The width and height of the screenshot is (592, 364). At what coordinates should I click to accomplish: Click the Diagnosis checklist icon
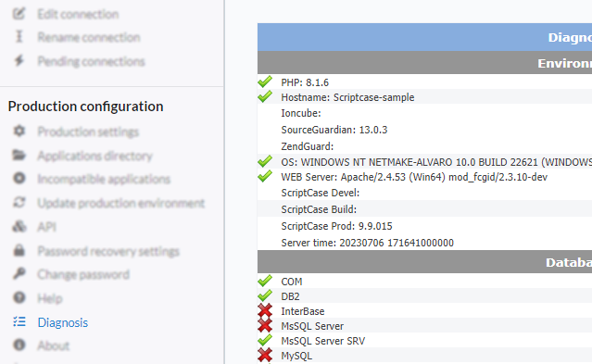coord(19,321)
